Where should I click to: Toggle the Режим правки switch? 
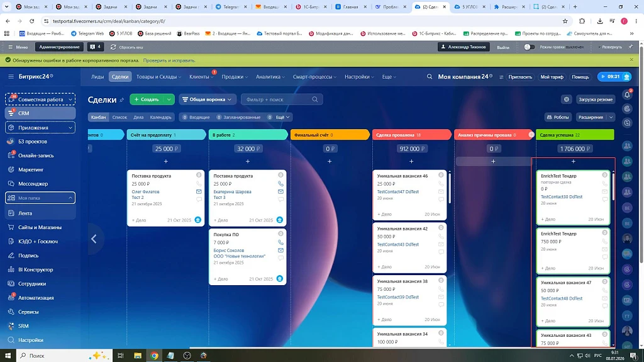click(530, 47)
